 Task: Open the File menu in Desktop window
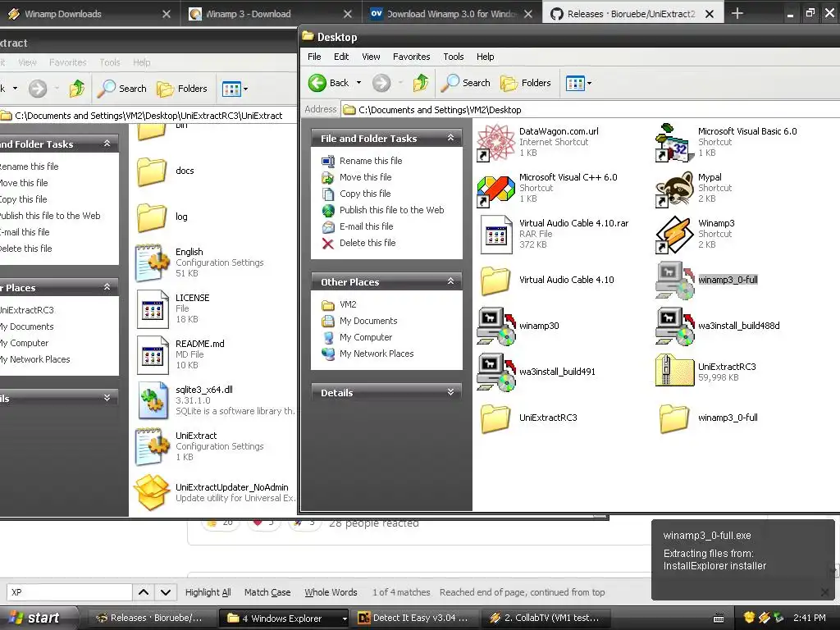click(x=314, y=57)
